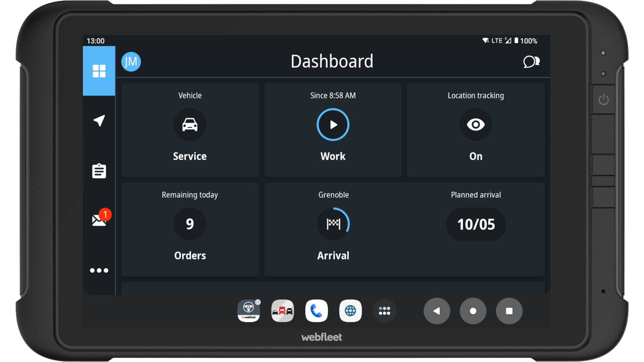Open the 9 remaining orders tile

(x=190, y=224)
